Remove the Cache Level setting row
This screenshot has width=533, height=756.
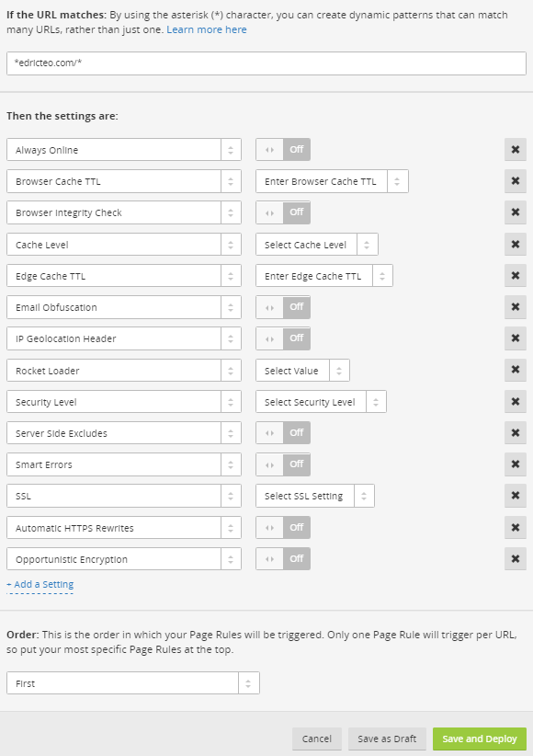(516, 244)
